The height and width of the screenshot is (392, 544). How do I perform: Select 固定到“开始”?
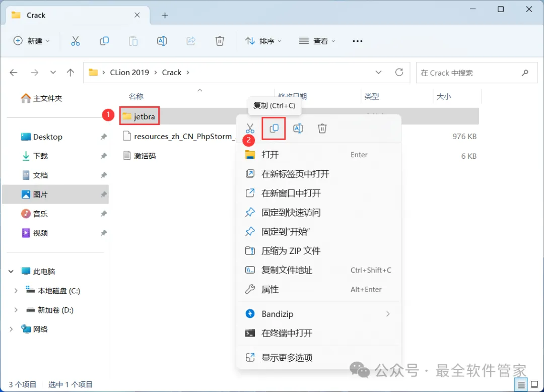point(318,231)
